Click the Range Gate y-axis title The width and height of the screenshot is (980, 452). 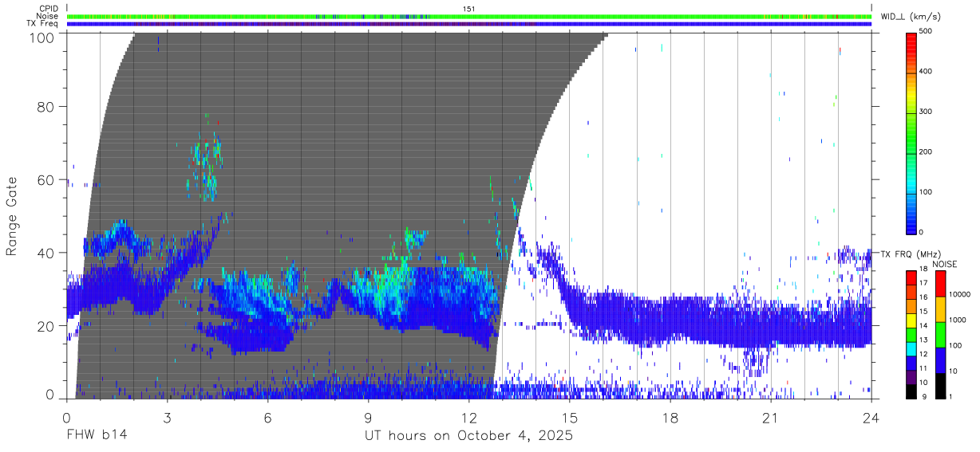12,215
